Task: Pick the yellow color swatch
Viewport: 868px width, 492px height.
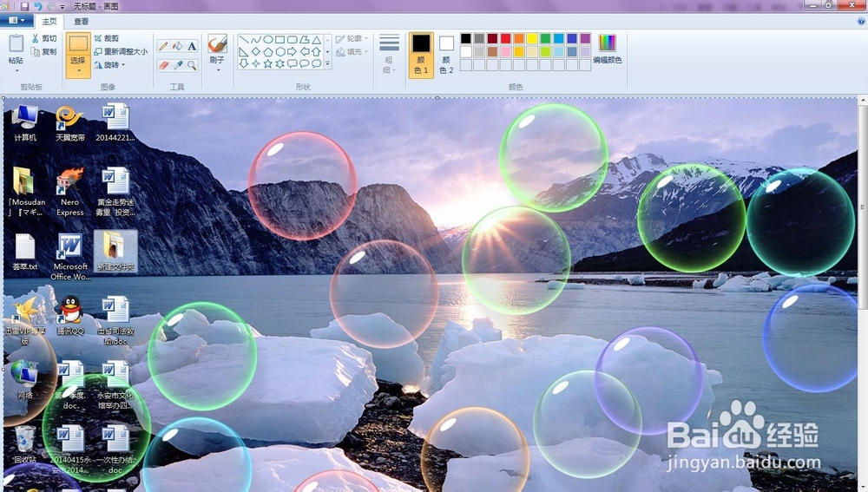Action: click(x=532, y=38)
